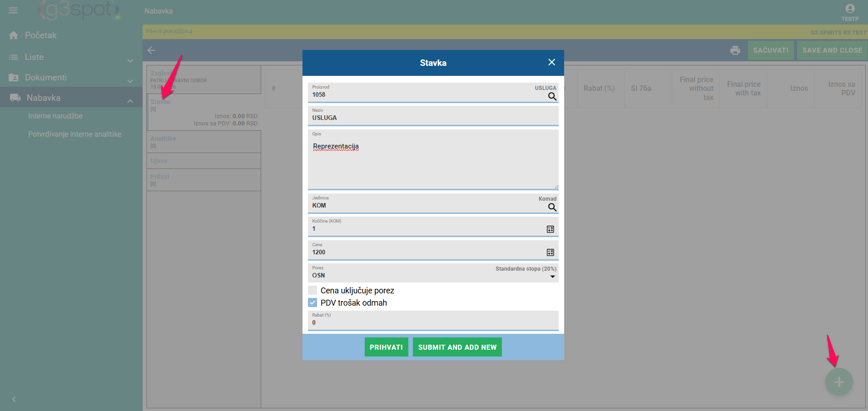The image size is (868, 411).
Task: Click the PRIHVATI button
Action: (x=386, y=347)
